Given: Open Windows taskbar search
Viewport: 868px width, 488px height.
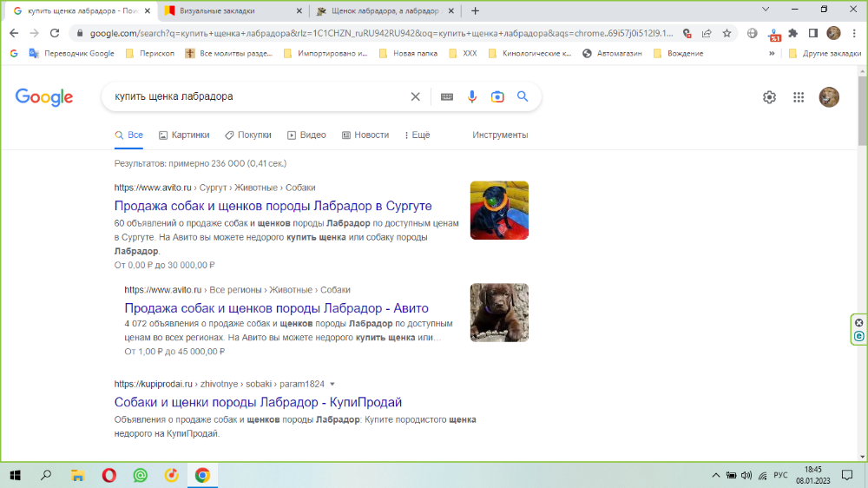Looking at the screenshot, I should coord(46,475).
